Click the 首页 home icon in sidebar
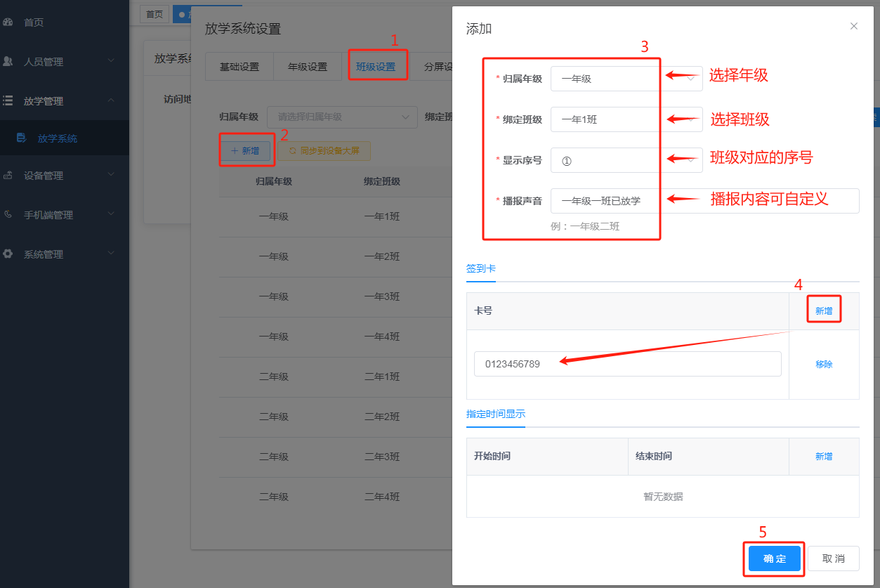 coord(8,22)
